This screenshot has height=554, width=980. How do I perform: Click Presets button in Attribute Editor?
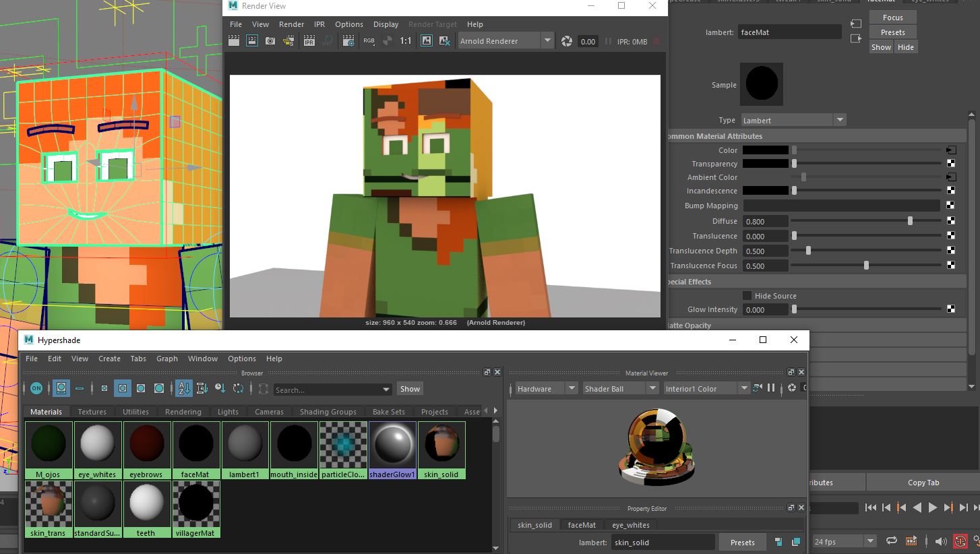[x=892, y=32]
